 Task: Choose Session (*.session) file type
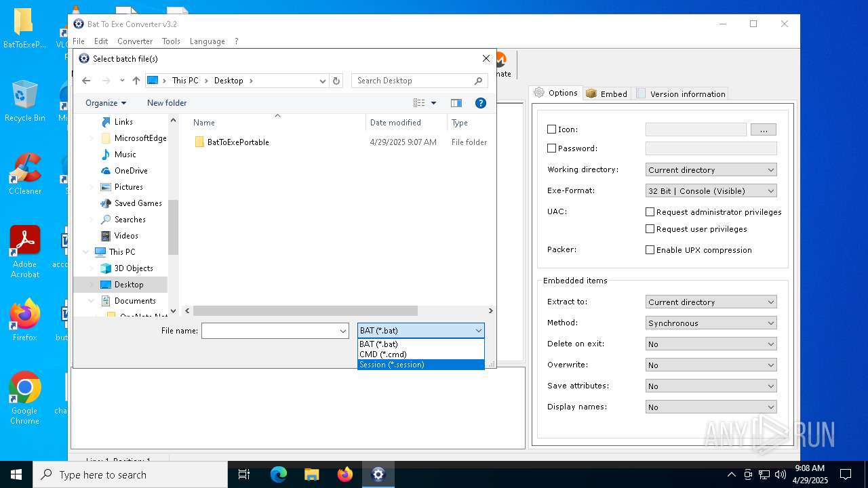tap(420, 365)
